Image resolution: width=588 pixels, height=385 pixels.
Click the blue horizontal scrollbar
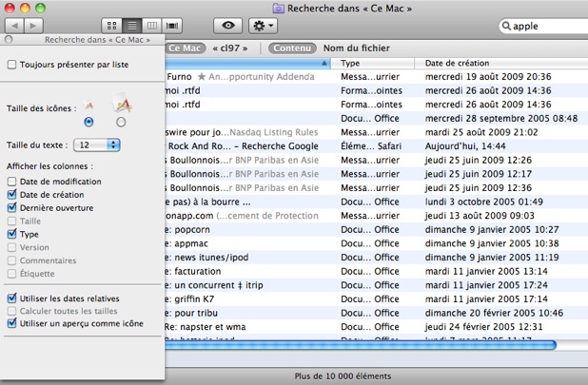tap(360, 345)
